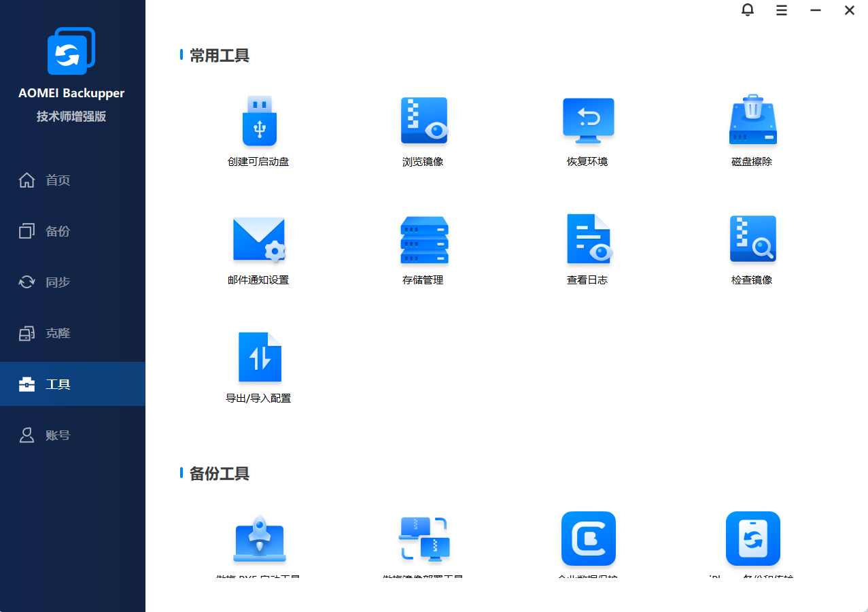The height and width of the screenshot is (612, 868).
Task: Open the 同步 section
Action: [57, 282]
